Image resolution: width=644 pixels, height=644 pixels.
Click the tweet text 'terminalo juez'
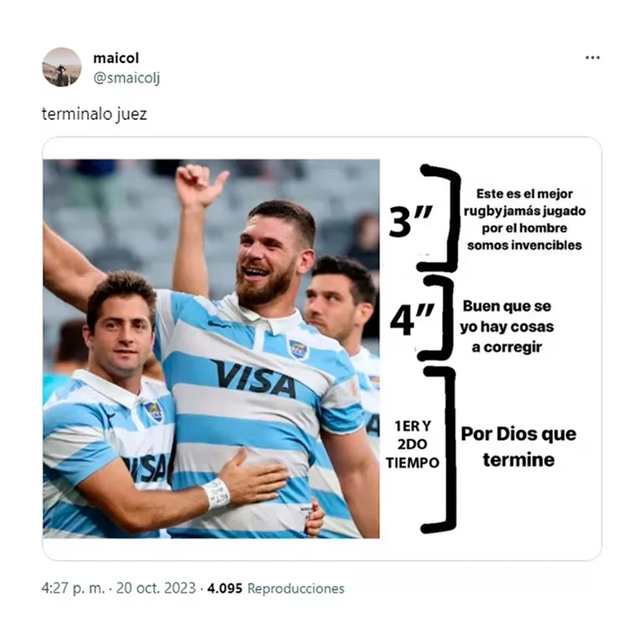94,114
